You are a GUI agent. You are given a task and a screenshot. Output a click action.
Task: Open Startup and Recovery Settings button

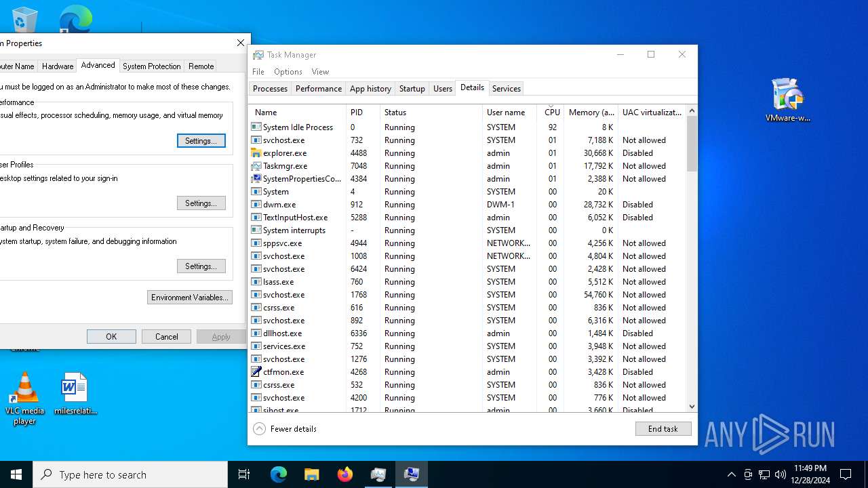pos(201,266)
